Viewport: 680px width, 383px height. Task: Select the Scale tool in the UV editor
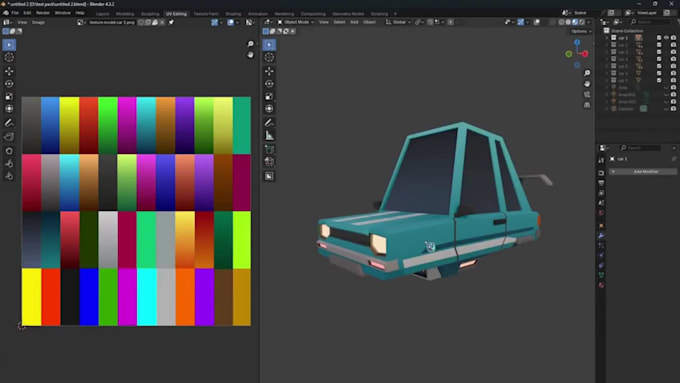[x=9, y=96]
